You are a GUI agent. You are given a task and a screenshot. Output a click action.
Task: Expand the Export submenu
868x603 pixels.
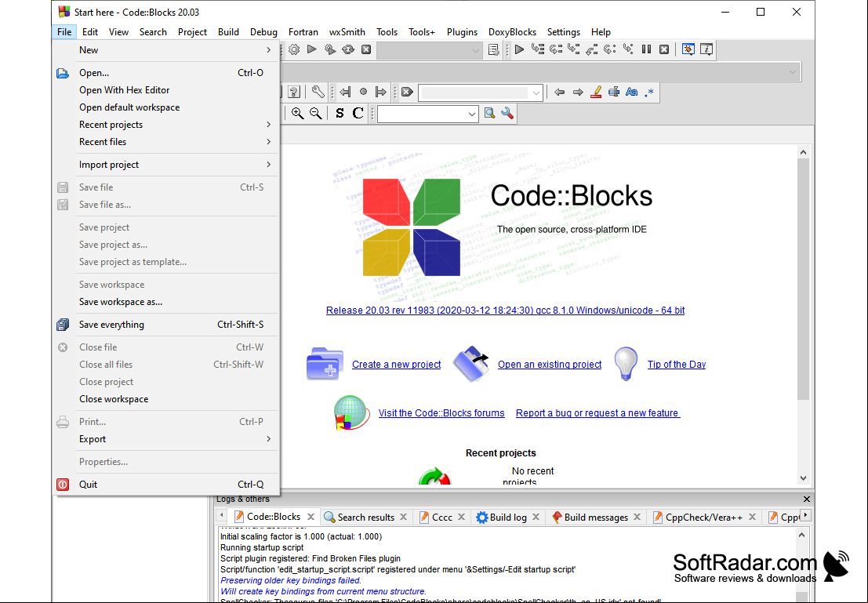click(166, 439)
